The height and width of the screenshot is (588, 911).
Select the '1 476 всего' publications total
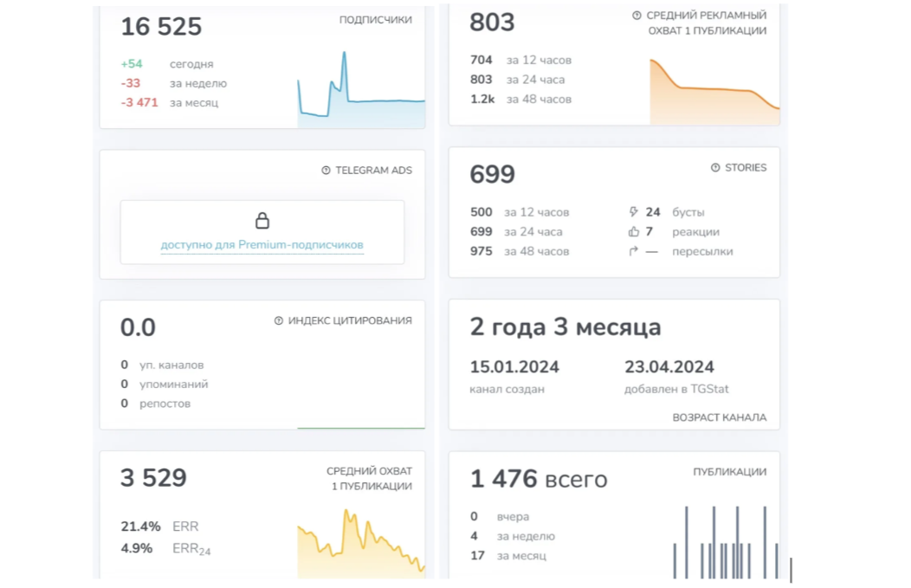tap(538, 479)
